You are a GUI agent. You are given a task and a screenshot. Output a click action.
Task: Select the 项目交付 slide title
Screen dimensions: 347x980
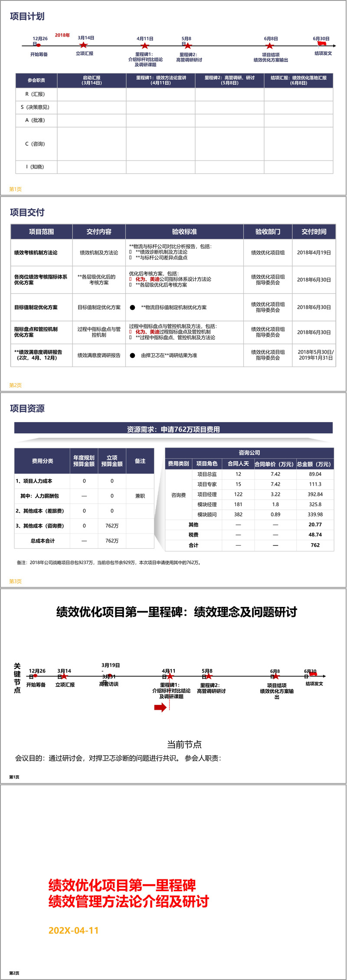point(27,213)
